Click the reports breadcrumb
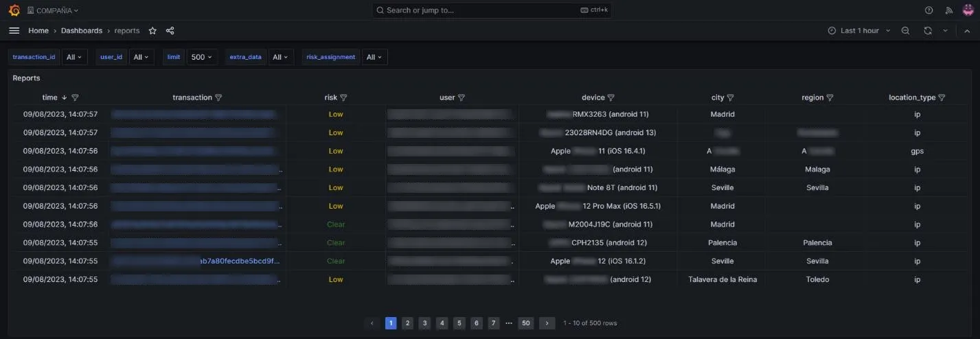The height and width of the screenshot is (339, 980). click(x=127, y=31)
